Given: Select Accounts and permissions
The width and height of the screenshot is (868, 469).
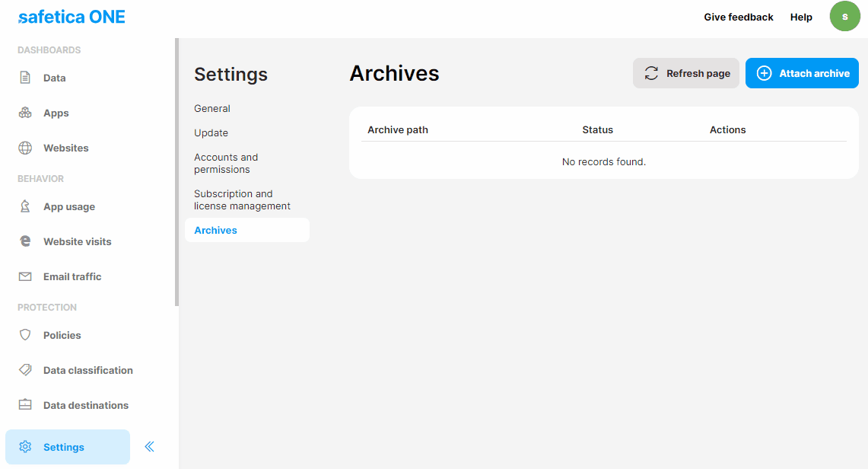Looking at the screenshot, I should [x=226, y=162].
